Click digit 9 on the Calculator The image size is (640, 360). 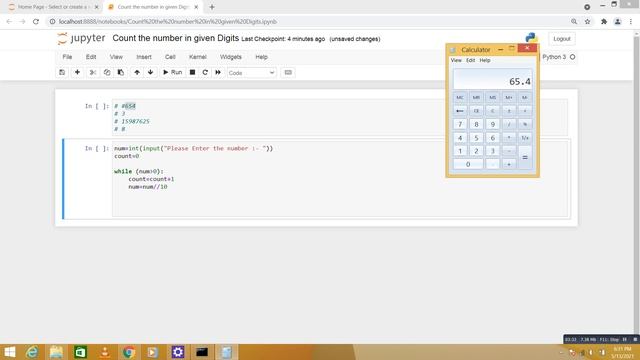(492, 124)
